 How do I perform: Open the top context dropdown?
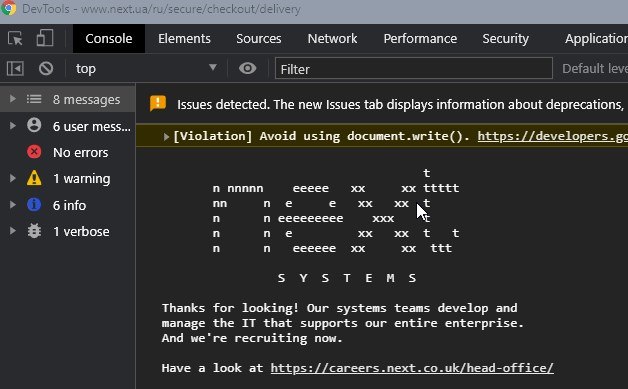tap(146, 69)
